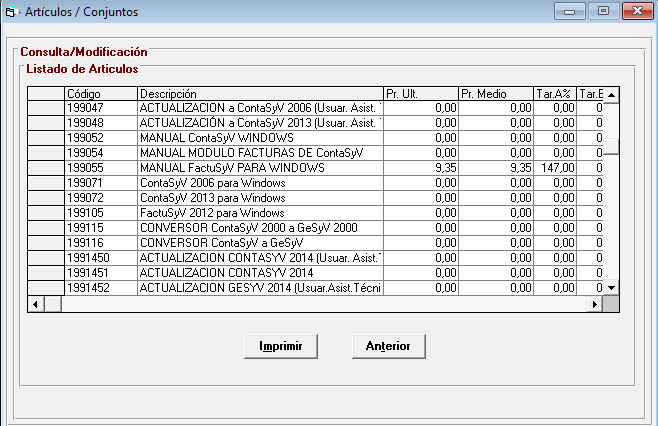The width and height of the screenshot is (658, 426).
Task: Click the scroll down arrow of the article list
Action: [x=611, y=288]
